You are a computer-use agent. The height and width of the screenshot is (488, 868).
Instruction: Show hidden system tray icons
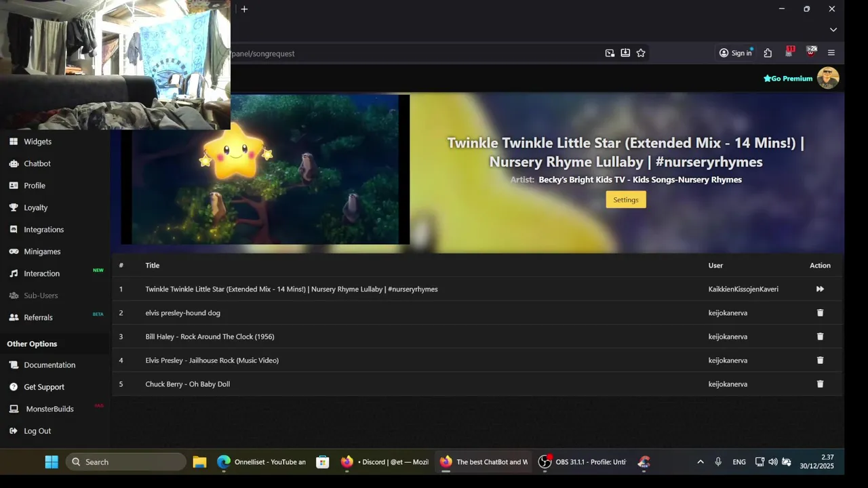tap(701, 462)
